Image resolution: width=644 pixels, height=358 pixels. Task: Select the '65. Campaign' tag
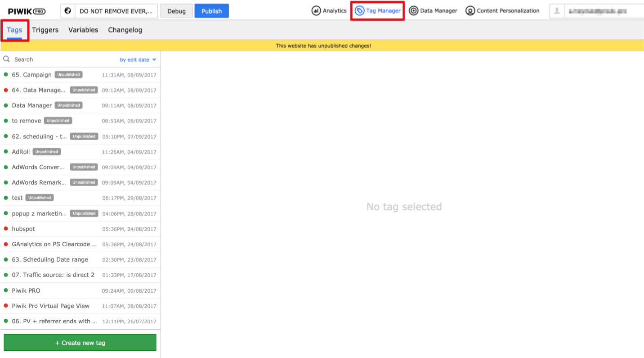click(80, 75)
